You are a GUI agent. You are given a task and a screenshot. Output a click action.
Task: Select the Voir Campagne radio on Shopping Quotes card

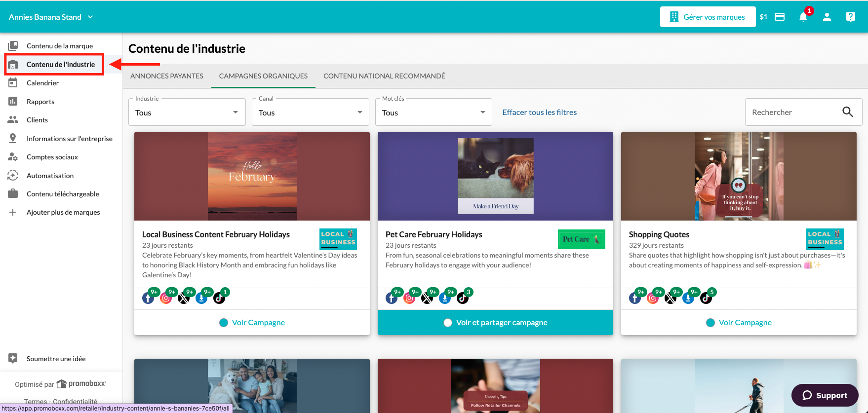pos(710,323)
